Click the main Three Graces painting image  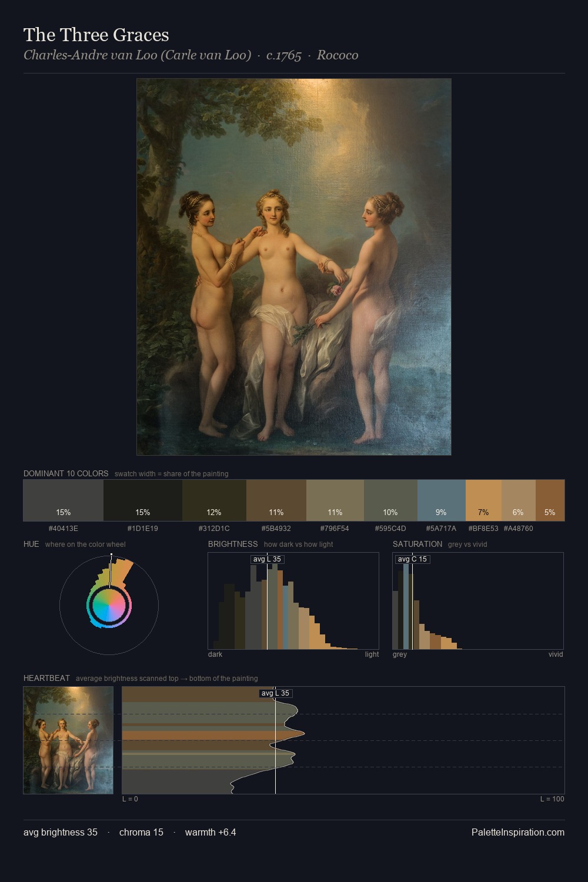tap(294, 267)
